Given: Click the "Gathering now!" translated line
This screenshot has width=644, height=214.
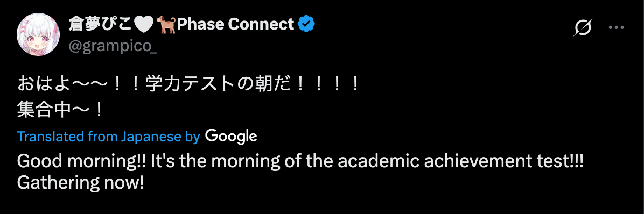Looking at the screenshot, I should point(81,183).
